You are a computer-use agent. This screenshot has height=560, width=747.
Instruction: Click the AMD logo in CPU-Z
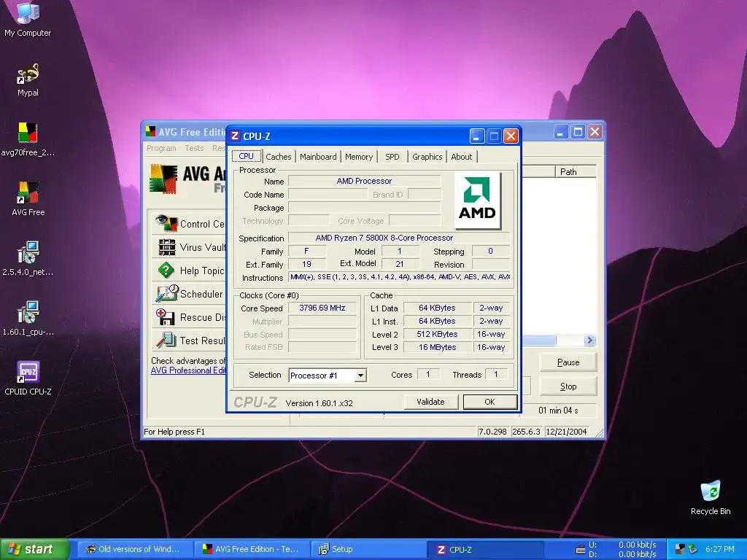(x=477, y=201)
